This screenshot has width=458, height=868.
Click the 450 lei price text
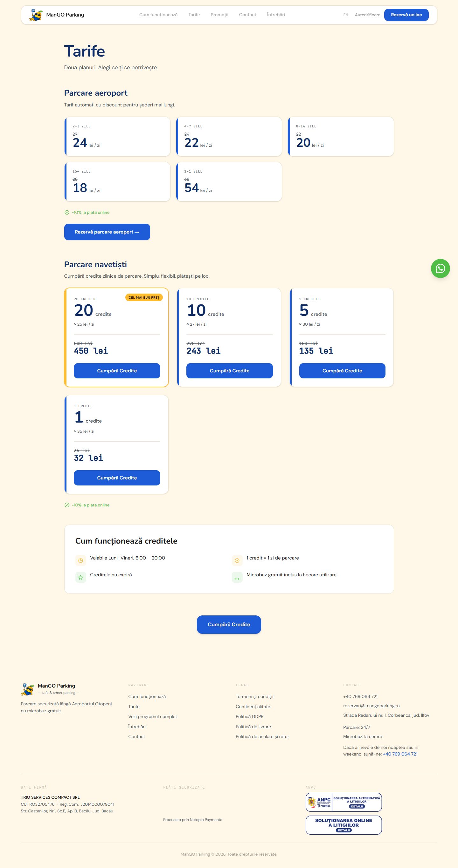point(91,351)
